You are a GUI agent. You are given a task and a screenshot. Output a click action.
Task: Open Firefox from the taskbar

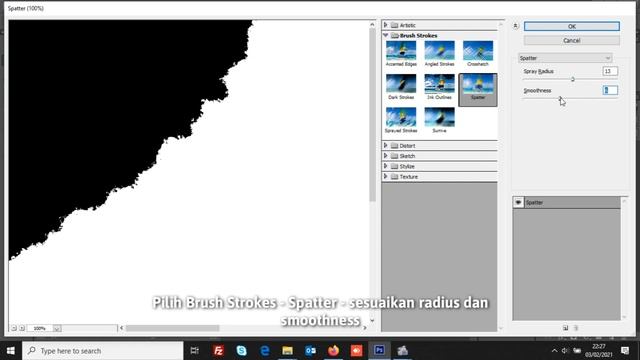[333, 351]
